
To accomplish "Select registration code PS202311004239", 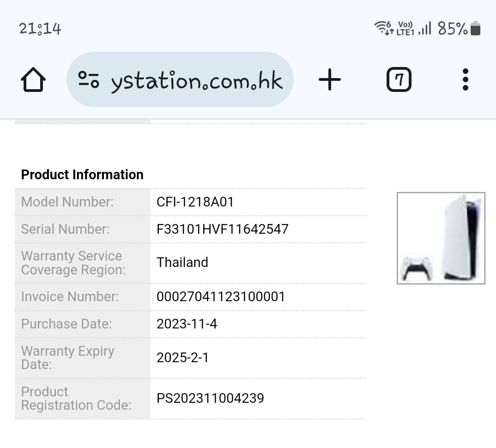I will click(210, 398).
